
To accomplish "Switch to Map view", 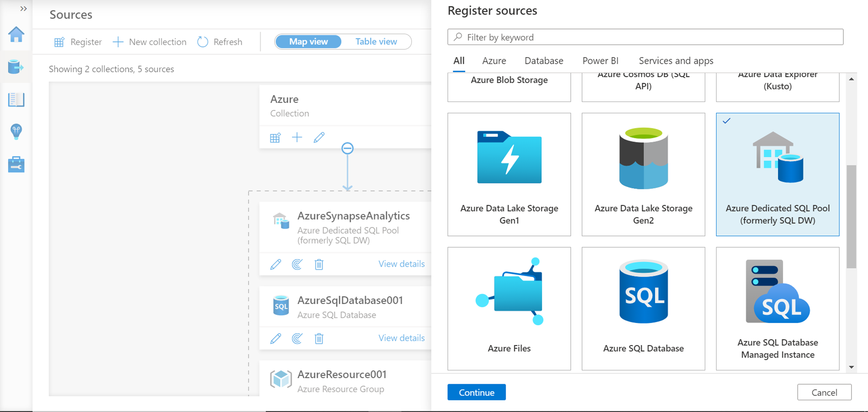I will tap(309, 42).
